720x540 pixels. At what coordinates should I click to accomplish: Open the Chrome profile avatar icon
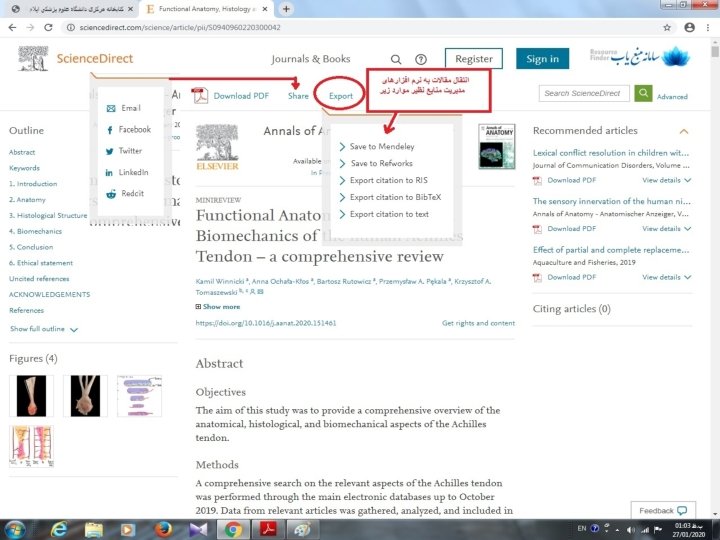[689, 28]
